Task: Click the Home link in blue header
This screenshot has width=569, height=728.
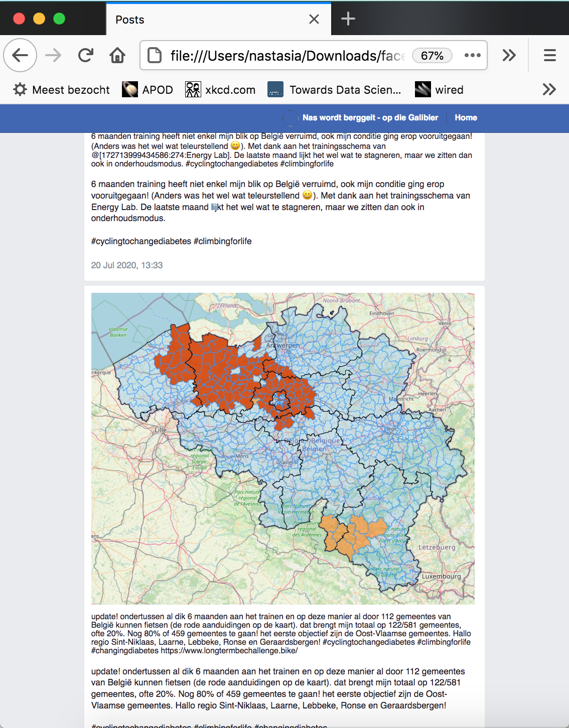Action: coord(466,118)
